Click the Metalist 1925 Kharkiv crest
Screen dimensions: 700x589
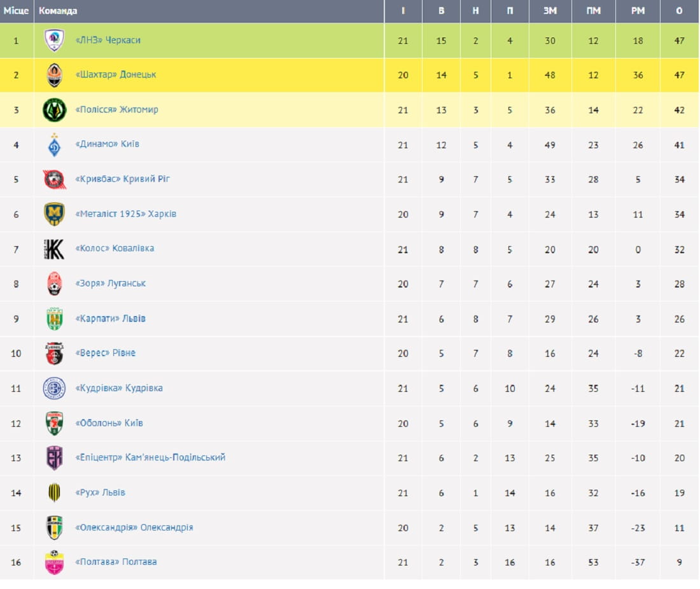pyautogui.click(x=54, y=214)
